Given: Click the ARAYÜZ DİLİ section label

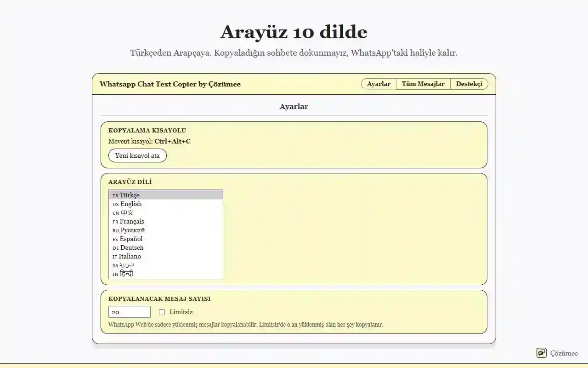Looking at the screenshot, I should tap(130, 182).
